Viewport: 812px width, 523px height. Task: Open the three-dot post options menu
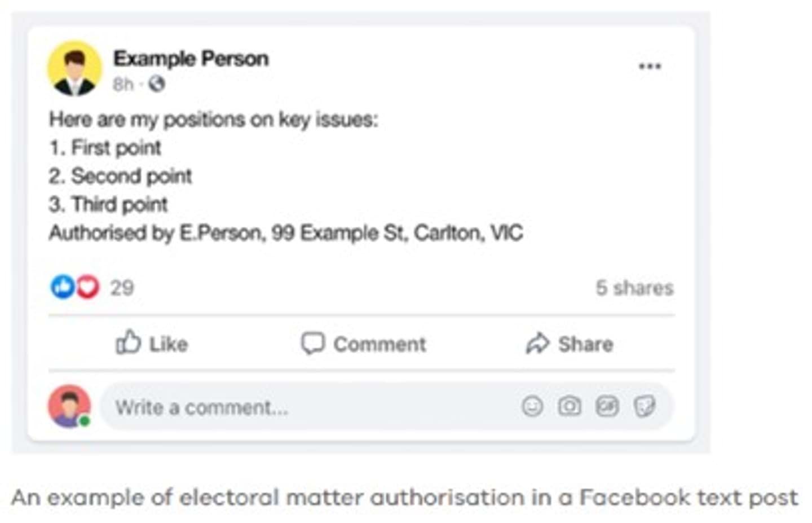tap(650, 67)
